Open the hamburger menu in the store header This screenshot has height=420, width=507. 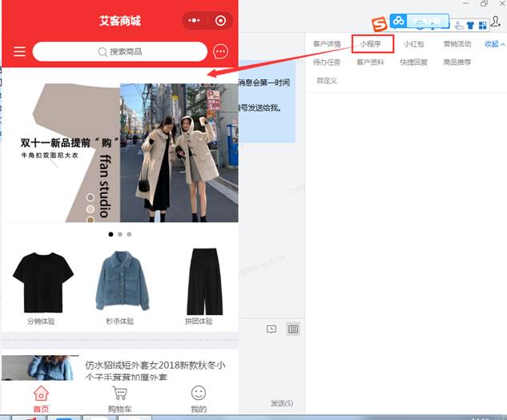point(20,52)
